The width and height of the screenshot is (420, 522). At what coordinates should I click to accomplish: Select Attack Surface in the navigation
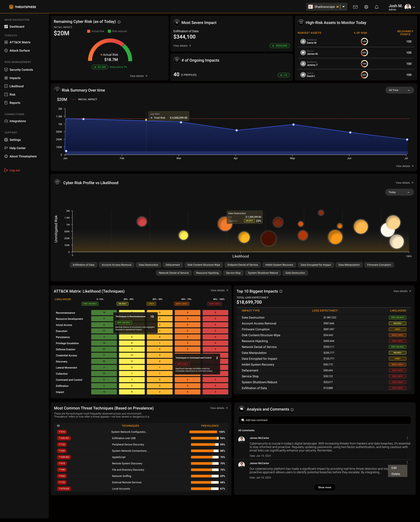(x=19, y=50)
